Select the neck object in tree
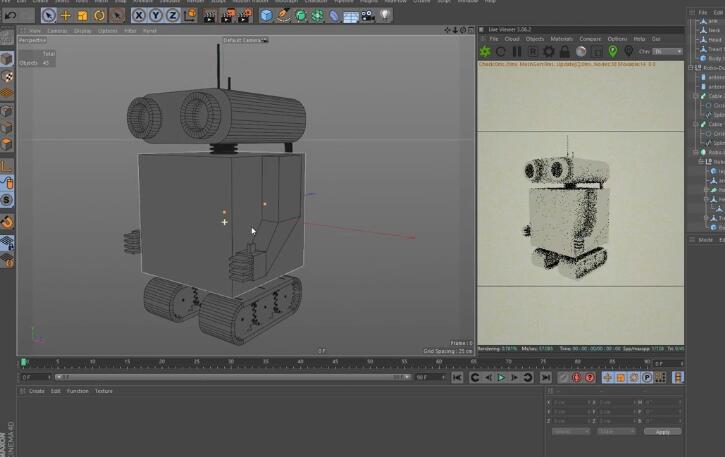725x457 pixels. tap(713, 30)
